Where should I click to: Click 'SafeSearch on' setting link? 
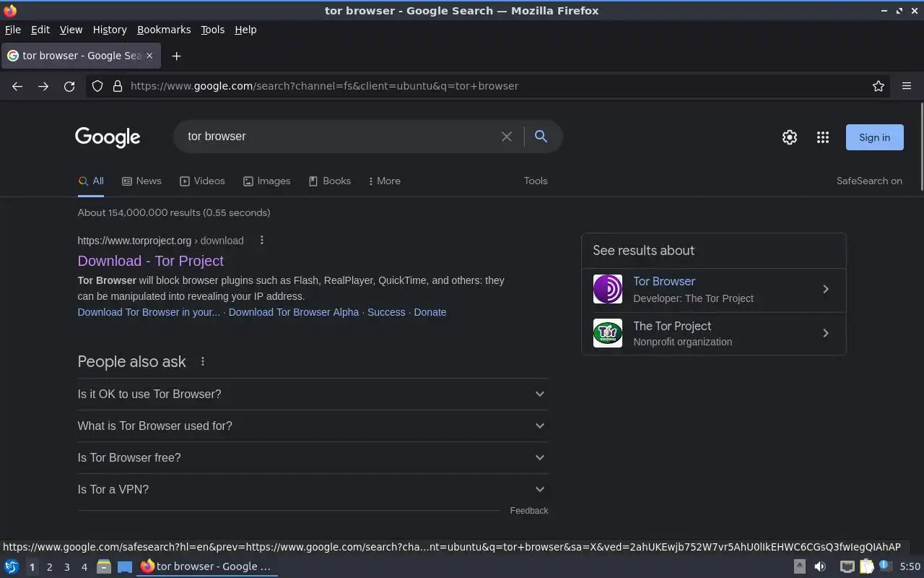tap(869, 181)
